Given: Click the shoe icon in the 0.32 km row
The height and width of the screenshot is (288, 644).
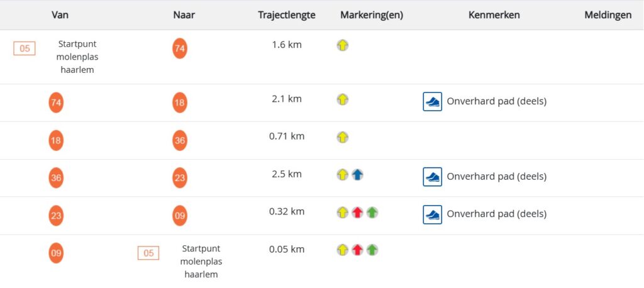Looking at the screenshot, I should pos(433,214).
